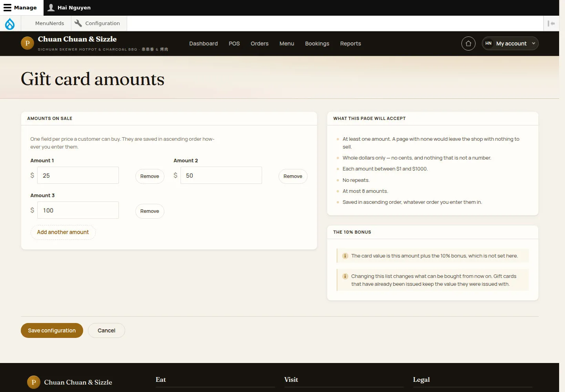Open the Menu navigation item
Image resolution: width=565 pixels, height=392 pixels.
287,44
